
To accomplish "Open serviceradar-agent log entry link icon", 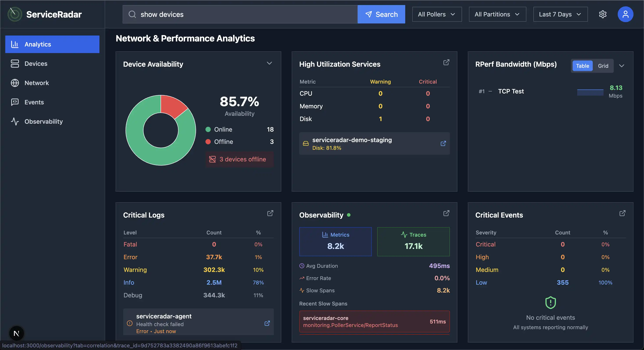I will click(x=267, y=323).
